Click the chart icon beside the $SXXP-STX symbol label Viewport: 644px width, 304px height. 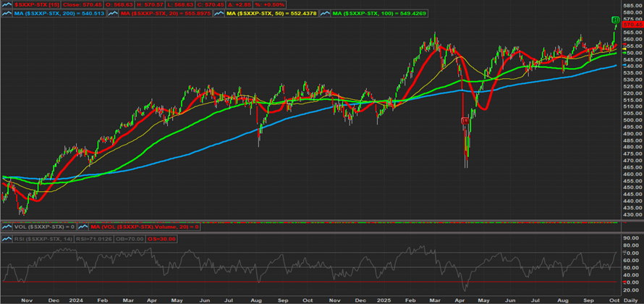coord(6,4)
